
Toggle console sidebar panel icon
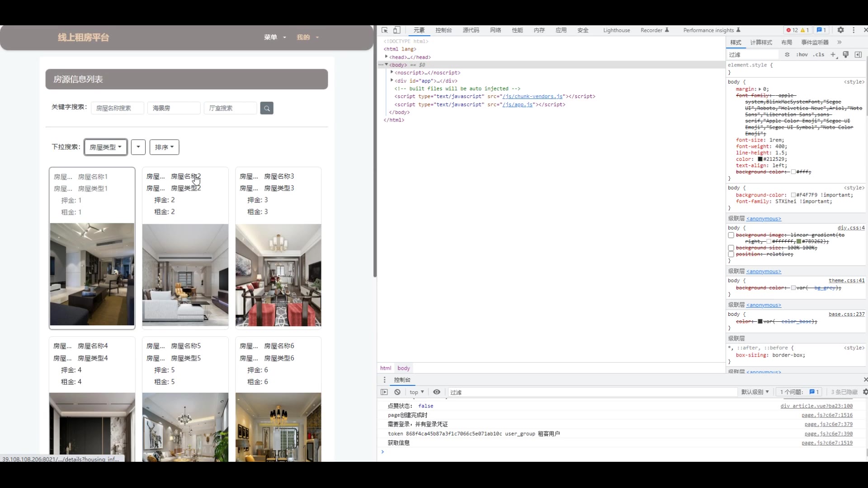coord(384,392)
